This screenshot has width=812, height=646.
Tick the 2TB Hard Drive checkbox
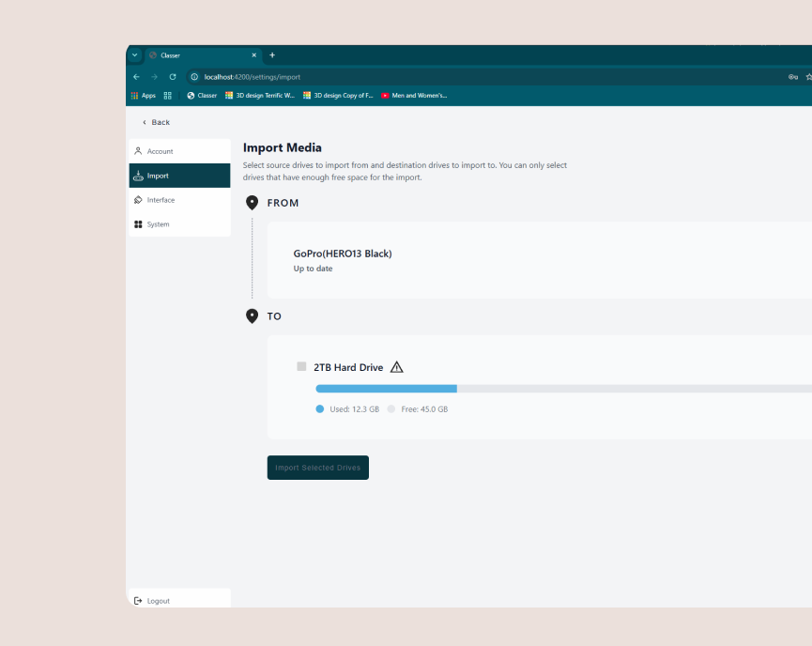coord(301,366)
